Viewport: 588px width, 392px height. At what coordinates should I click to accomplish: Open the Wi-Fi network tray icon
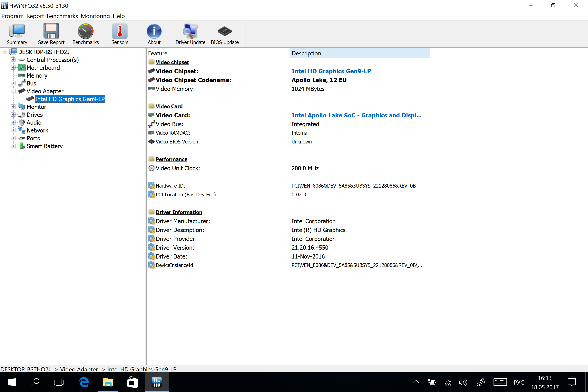(x=448, y=382)
